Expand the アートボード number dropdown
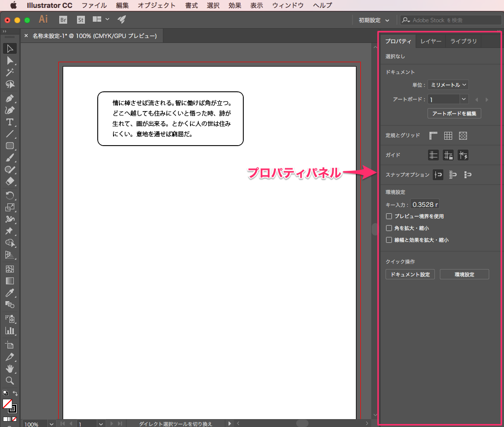This screenshot has width=504, height=427. pos(464,99)
